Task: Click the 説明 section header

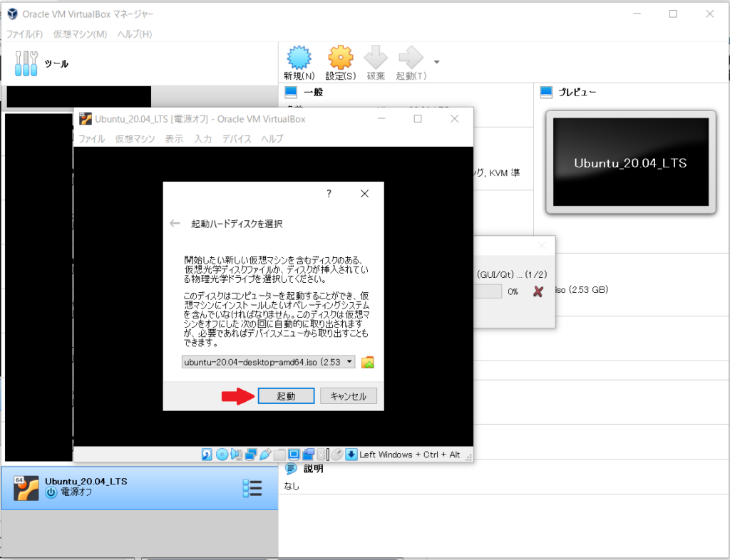Action: coord(314,468)
